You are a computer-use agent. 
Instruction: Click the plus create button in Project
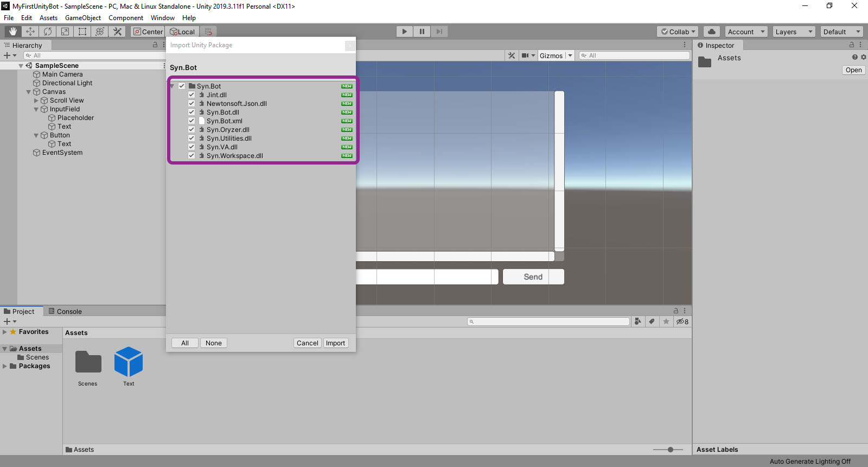tap(10, 321)
